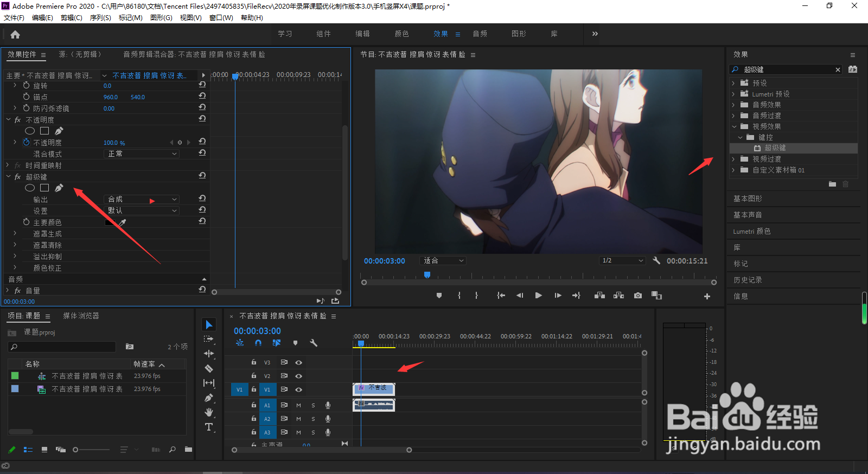Reset the 超级键 effect
Image resolution: width=868 pixels, height=474 pixels.
point(202,176)
